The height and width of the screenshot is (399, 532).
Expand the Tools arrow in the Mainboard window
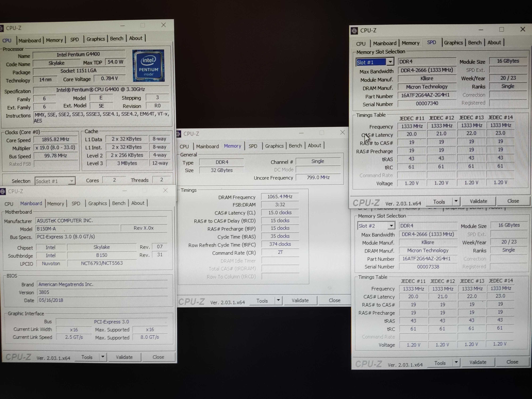103,357
